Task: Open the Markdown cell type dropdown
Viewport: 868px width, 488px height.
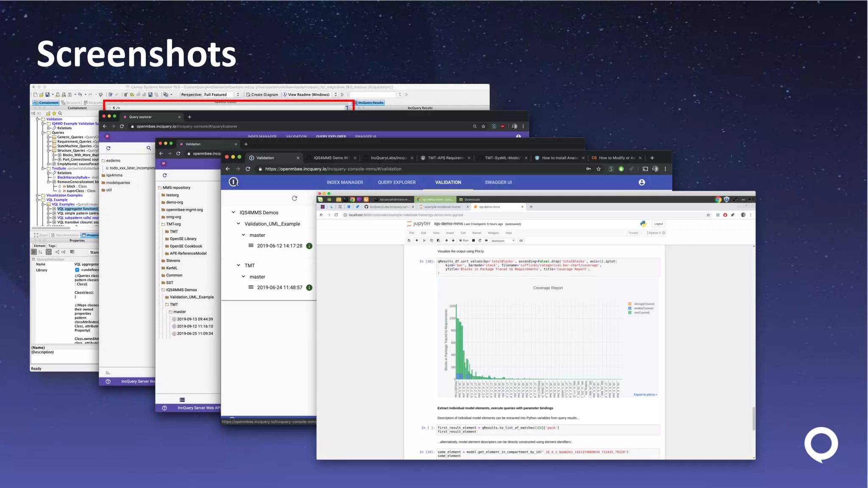Action: pos(503,240)
